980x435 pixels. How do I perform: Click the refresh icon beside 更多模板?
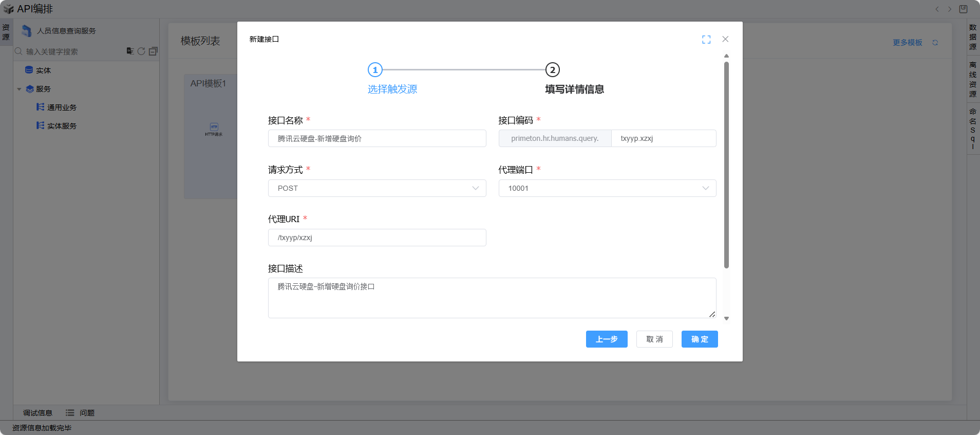[935, 43]
